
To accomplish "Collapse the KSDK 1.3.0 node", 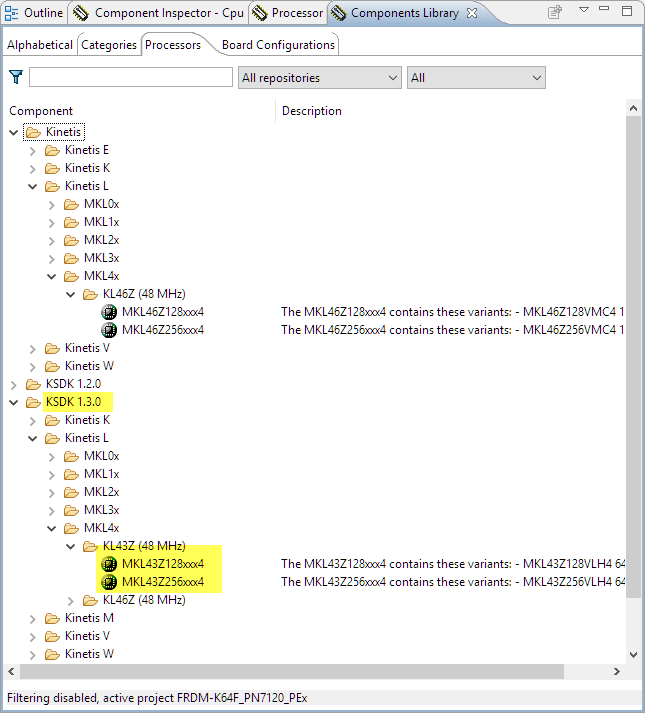I will (14, 402).
